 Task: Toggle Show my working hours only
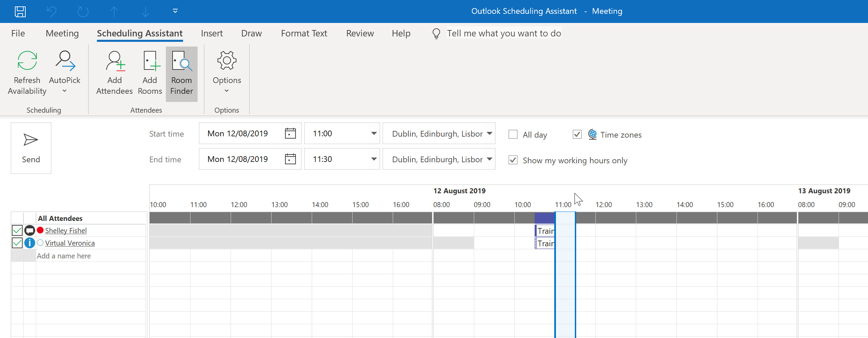[x=513, y=160]
